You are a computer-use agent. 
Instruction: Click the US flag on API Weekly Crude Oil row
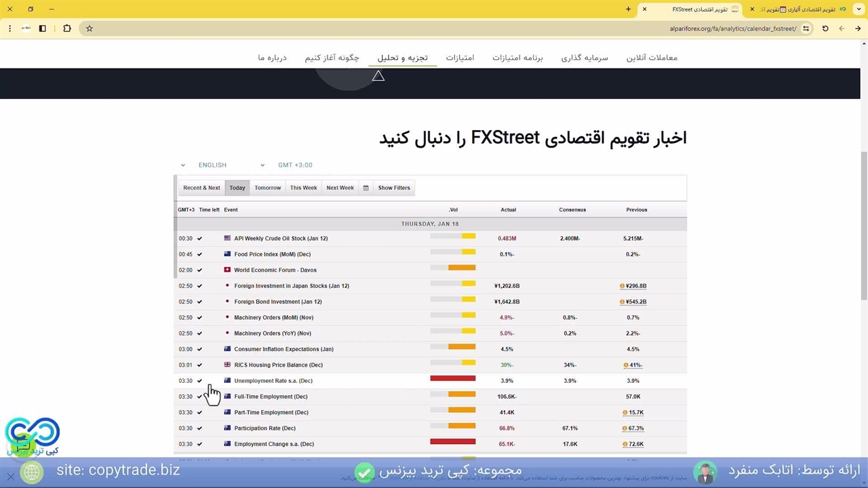pyautogui.click(x=227, y=239)
